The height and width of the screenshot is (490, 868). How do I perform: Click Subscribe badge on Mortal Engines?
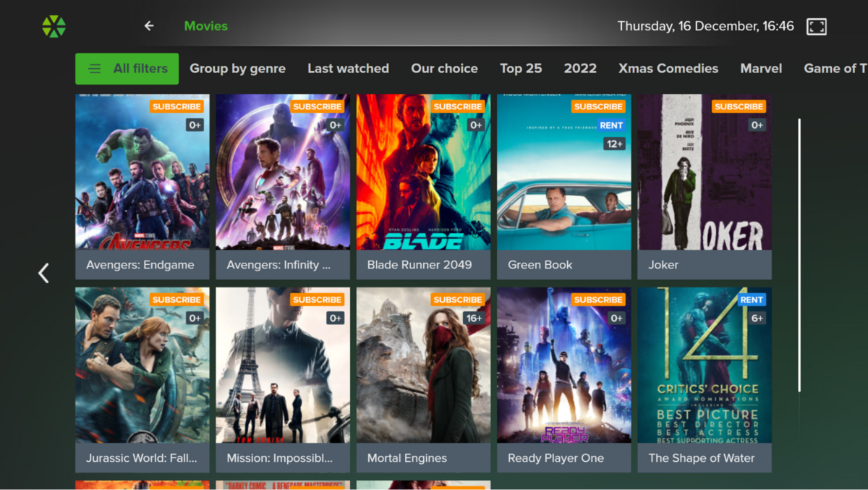click(x=458, y=300)
